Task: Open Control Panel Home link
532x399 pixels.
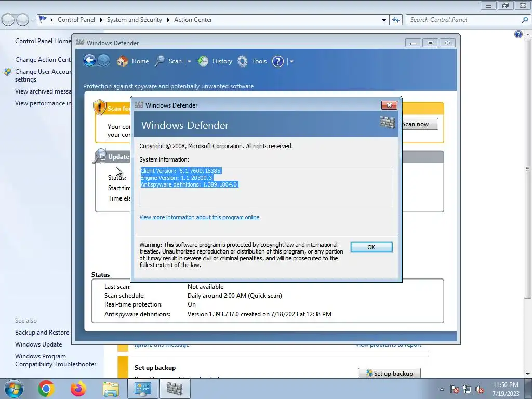Action: click(43, 41)
